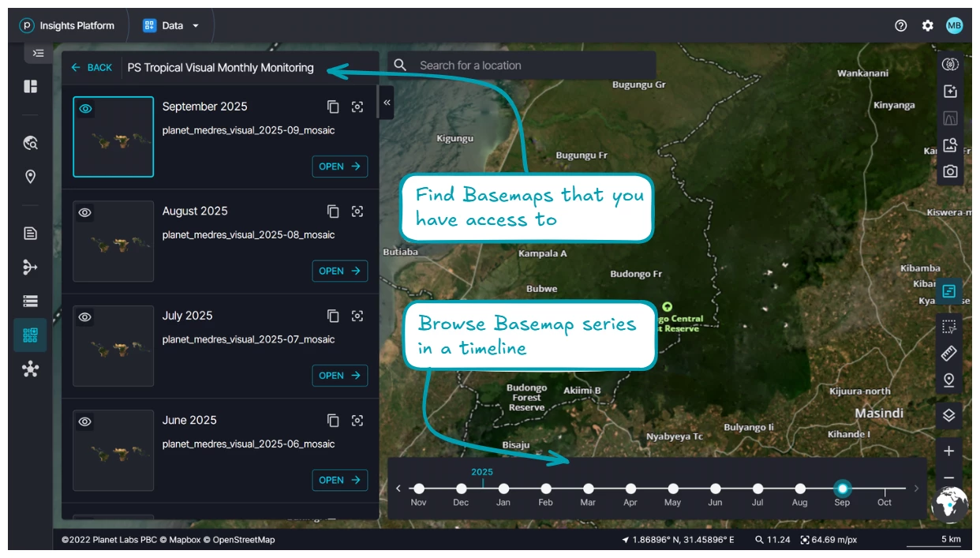Click the add-file icon in map toolbar
Viewport: 980px width, 558px height.
(950, 92)
